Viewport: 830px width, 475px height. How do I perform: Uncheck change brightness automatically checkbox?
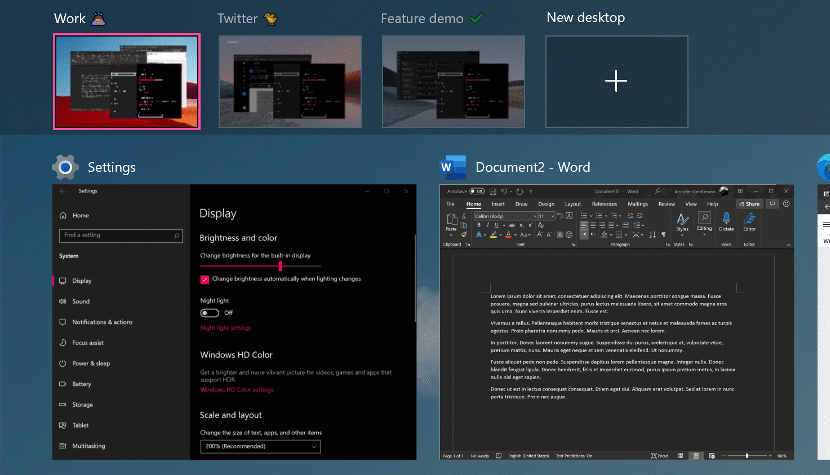(x=205, y=279)
